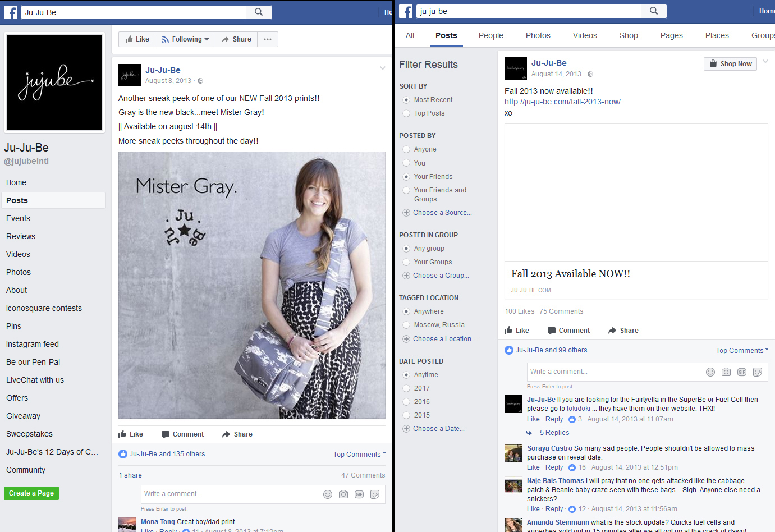Click the green Create a Page button
This screenshot has width=775, height=532.
click(31, 493)
